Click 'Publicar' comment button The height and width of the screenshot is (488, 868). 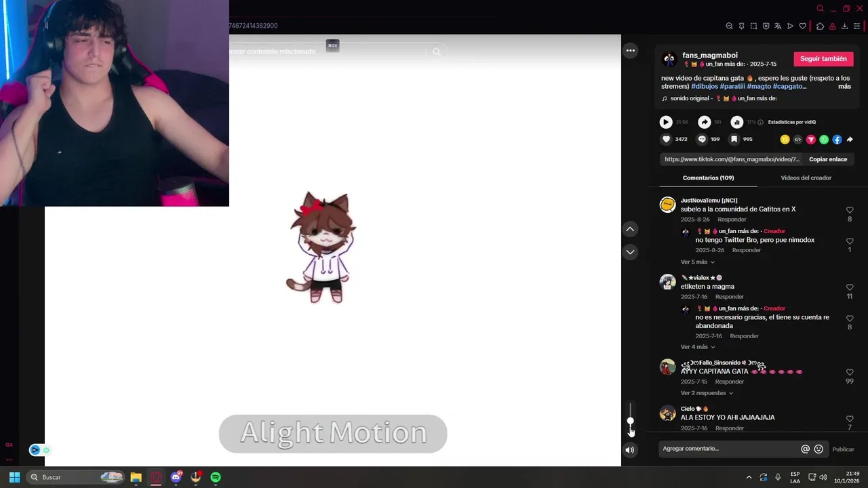[x=843, y=449]
